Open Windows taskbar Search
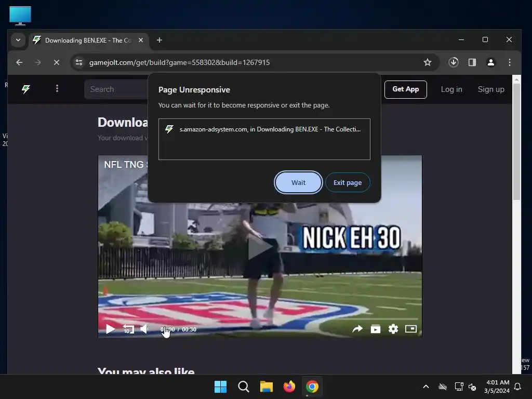 click(244, 387)
